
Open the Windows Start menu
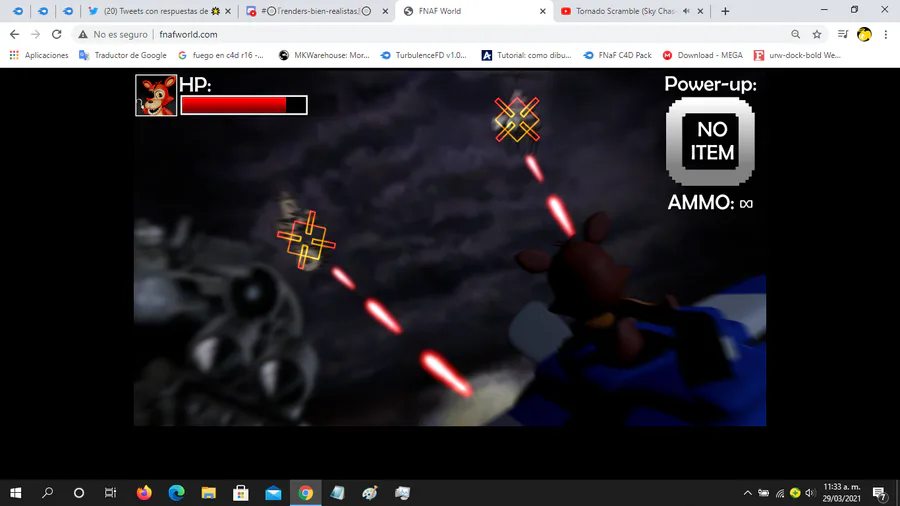pos(15,493)
